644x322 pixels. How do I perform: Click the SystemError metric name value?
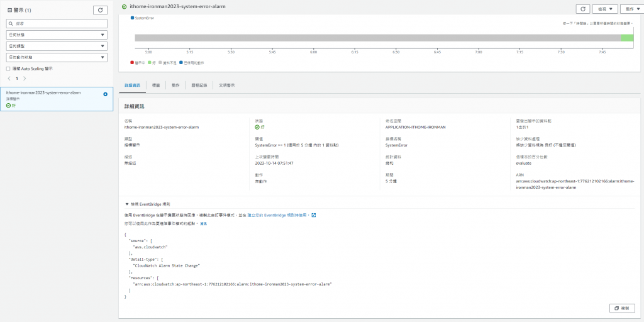(396, 145)
